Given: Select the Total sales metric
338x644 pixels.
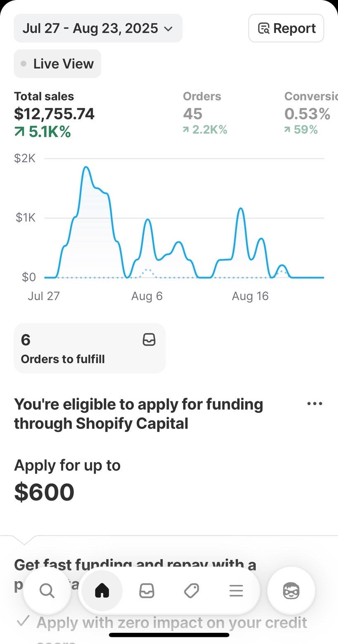Looking at the screenshot, I should point(54,114).
